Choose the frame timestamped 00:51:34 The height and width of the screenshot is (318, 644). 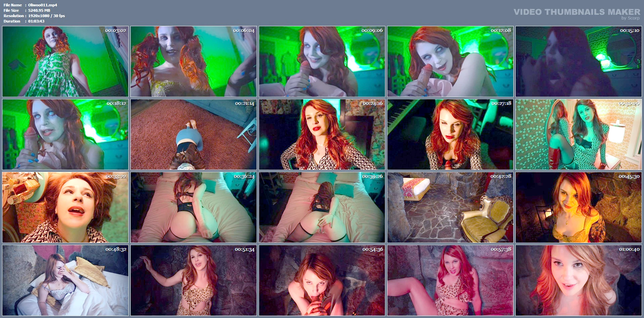[x=194, y=280]
